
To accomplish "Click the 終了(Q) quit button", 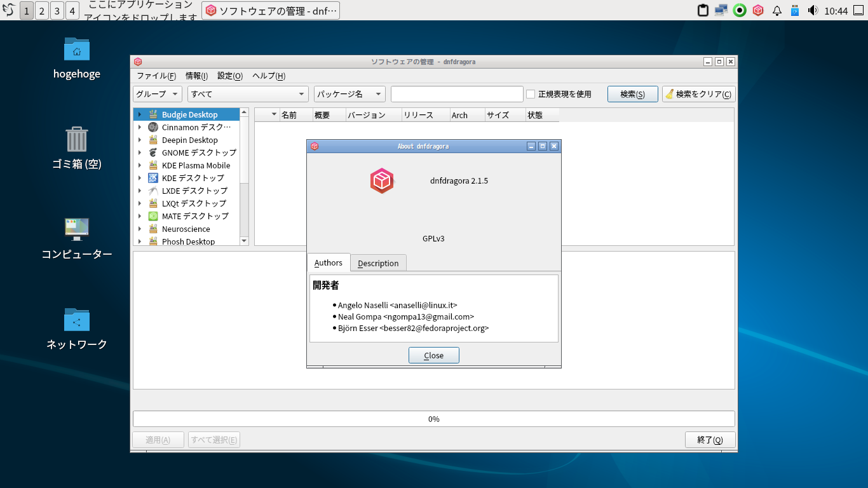I will click(710, 440).
